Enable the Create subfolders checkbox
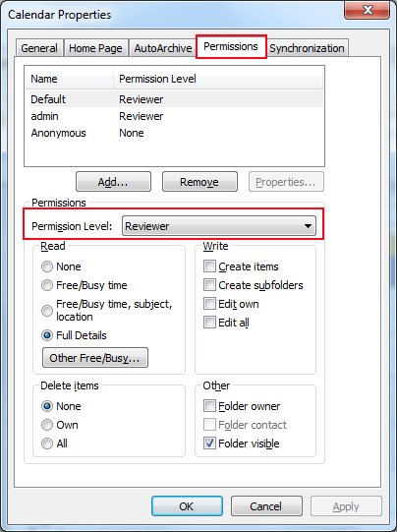397x532 pixels. pyautogui.click(x=209, y=284)
